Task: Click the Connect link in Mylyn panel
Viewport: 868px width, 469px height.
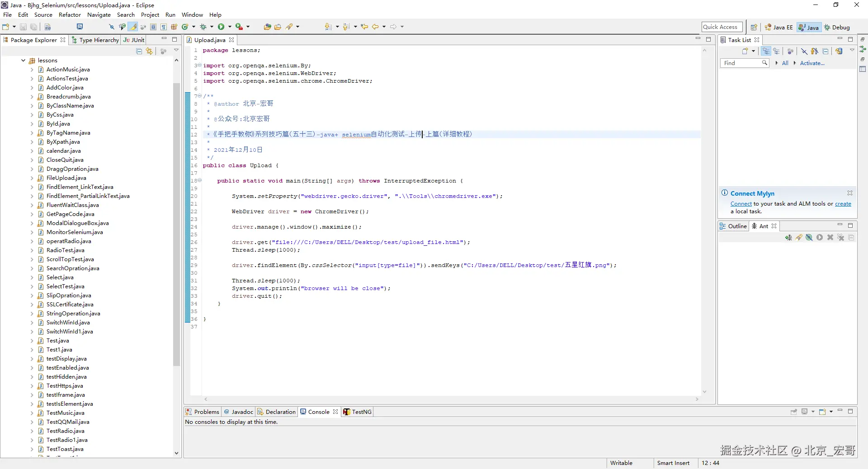Action: pyautogui.click(x=741, y=204)
